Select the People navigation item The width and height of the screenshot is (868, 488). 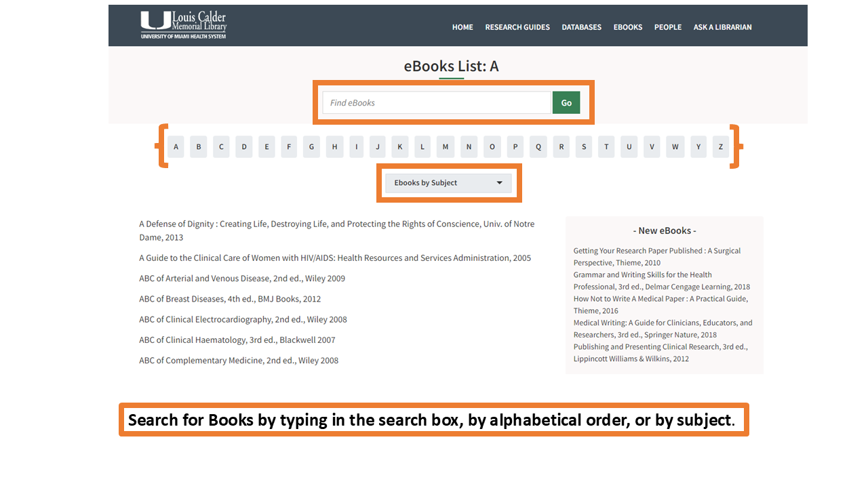click(x=667, y=27)
